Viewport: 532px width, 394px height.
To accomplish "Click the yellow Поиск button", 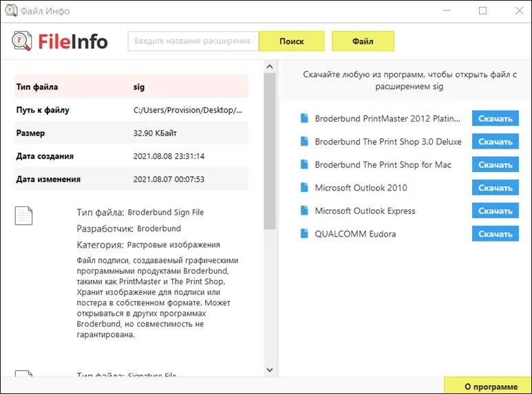I will pos(291,41).
